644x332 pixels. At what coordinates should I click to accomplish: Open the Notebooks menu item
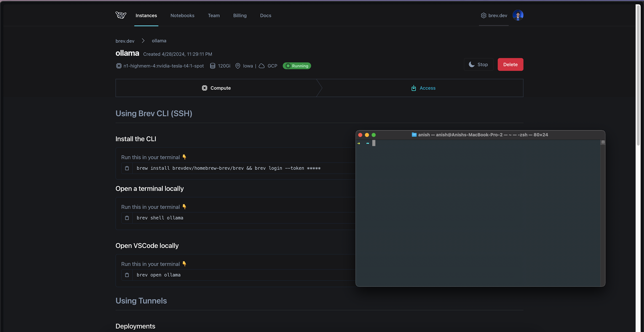(182, 15)
